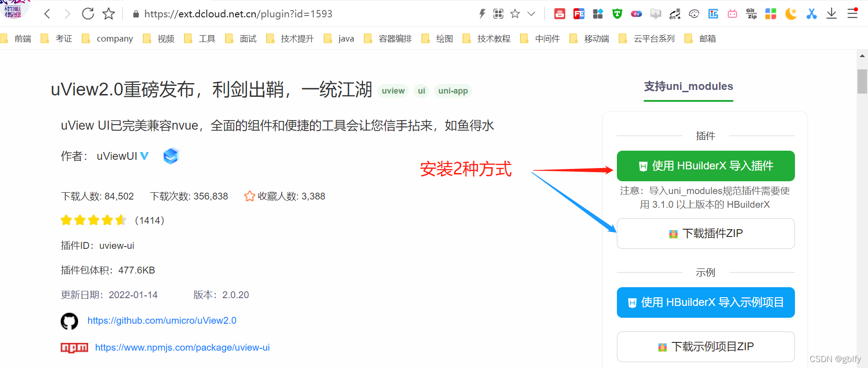This screenshot has width=868, height=368.
Task: Click the page vertical scrollbar thumb
Action: (x=862, y=81)
